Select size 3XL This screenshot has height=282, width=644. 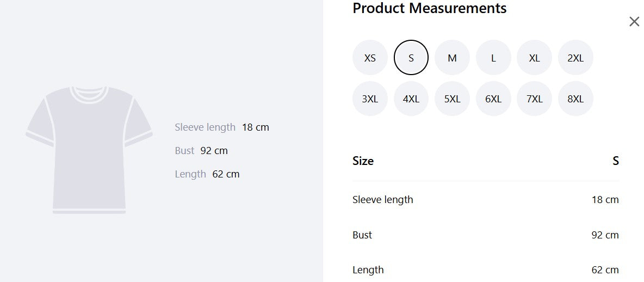pyautogui.click(x=370, y=99)
